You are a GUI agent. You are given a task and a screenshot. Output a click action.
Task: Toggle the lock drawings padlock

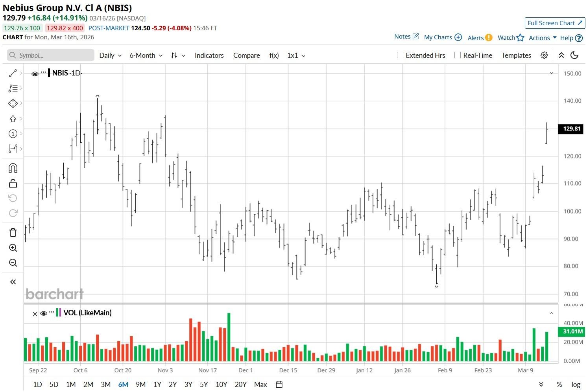coord(13,183)
